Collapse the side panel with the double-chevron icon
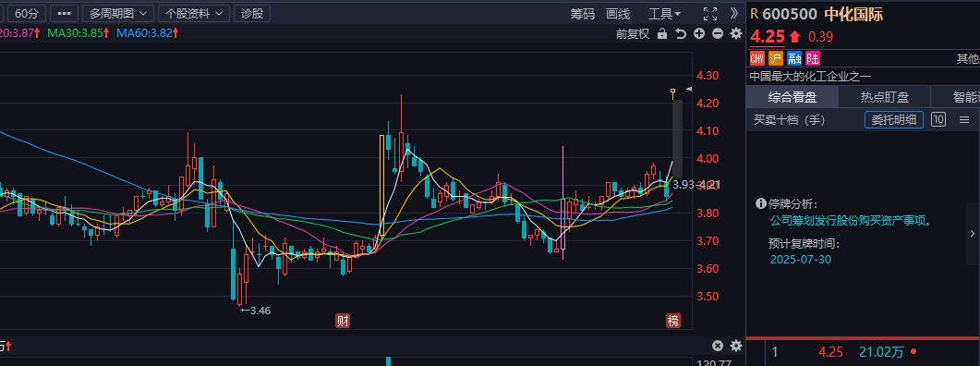 pyautogui.click(x=734, y=13)
